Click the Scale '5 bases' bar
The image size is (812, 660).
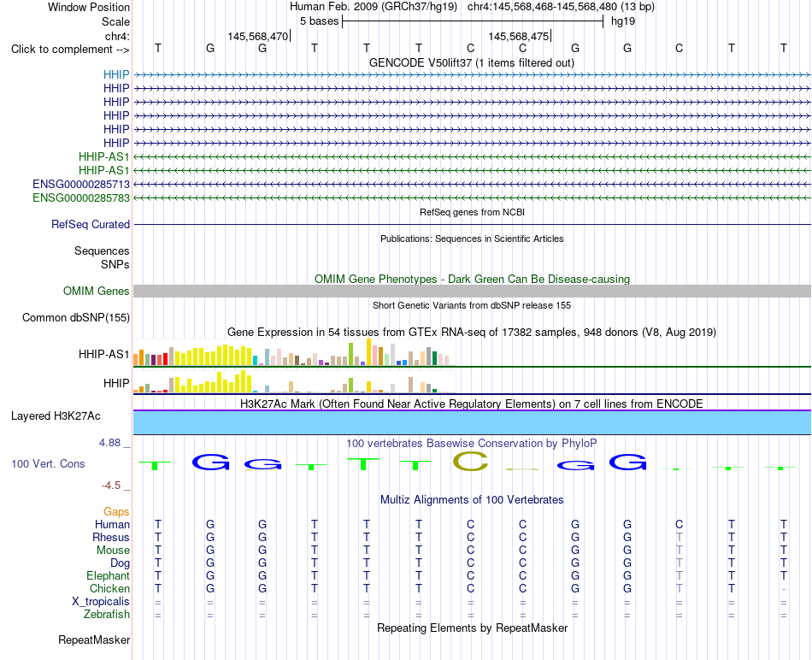(x=473, y=21)
